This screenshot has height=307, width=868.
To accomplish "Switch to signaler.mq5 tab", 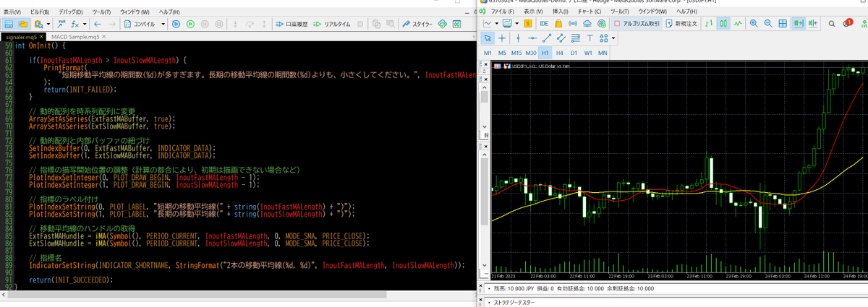I will click(x=21, y=37).
